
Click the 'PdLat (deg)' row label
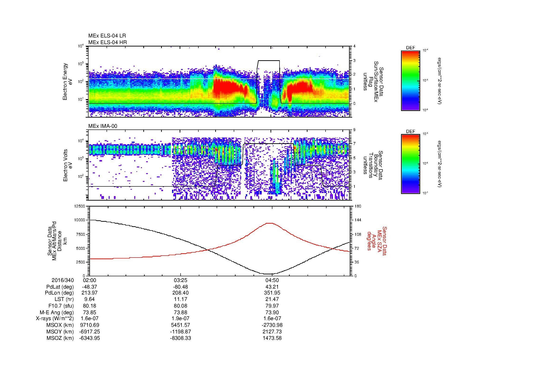point(60,287)
